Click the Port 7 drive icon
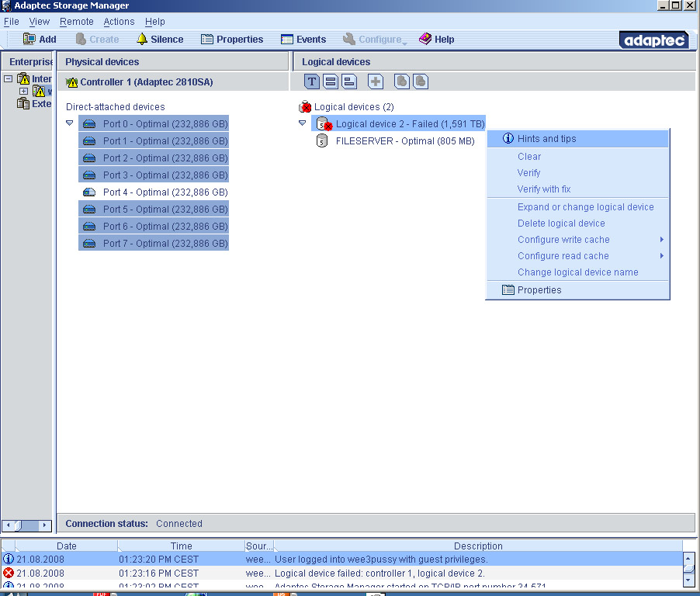The image size is (700, 596). (89, 244)
